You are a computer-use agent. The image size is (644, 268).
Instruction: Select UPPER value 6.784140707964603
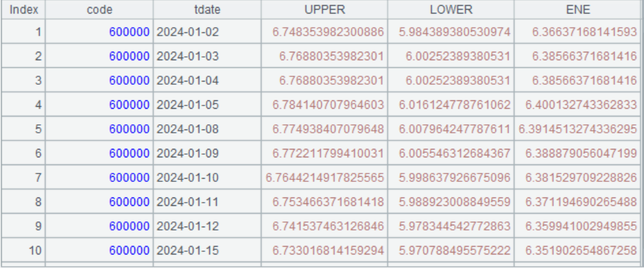[x=324, y=104]
